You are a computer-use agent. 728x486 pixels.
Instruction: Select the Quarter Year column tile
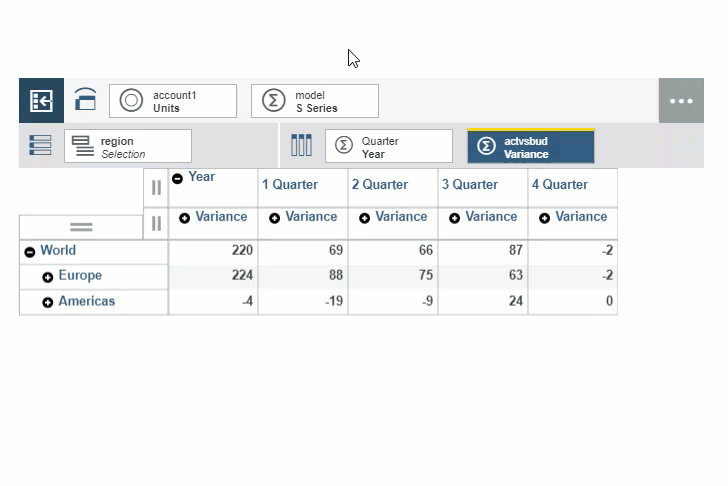[x=398, y=147]
